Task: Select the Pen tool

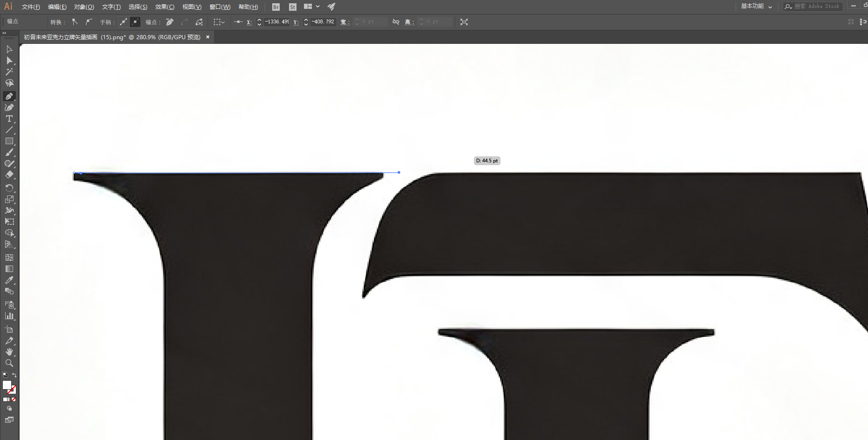Action: point(9,96)
